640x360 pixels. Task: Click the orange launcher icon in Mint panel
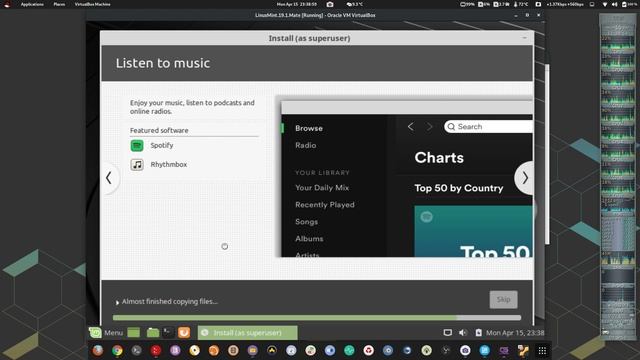[184, 333]
